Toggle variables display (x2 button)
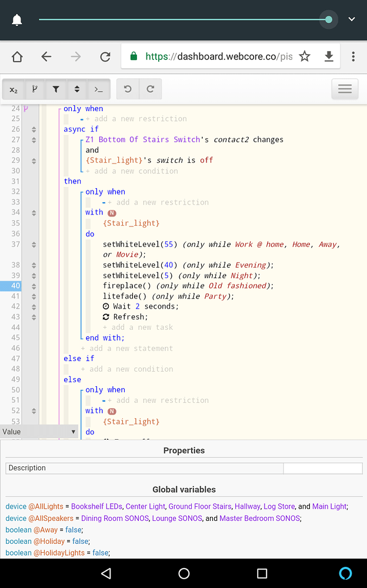This screenshot has width=367, height=588. (x=14, y=89)
